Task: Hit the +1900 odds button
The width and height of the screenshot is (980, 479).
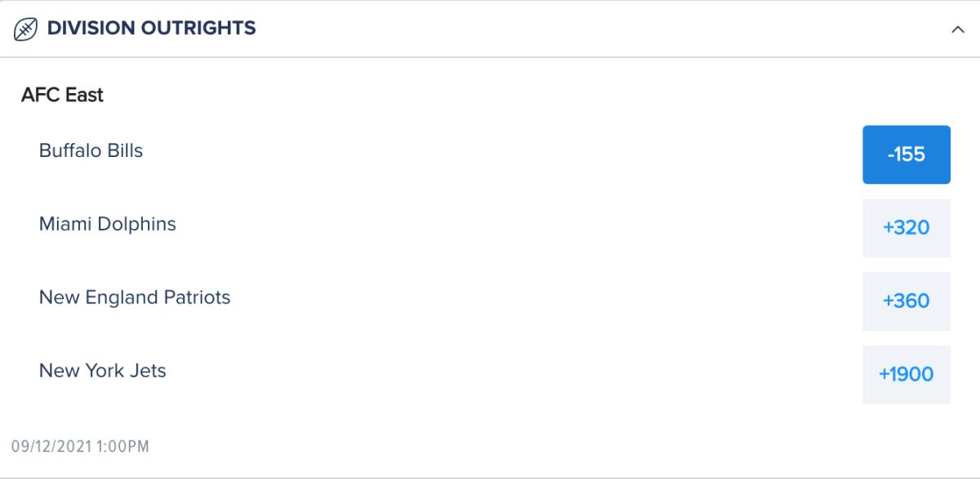Action: pyautogui.click(x=906, y=375)
